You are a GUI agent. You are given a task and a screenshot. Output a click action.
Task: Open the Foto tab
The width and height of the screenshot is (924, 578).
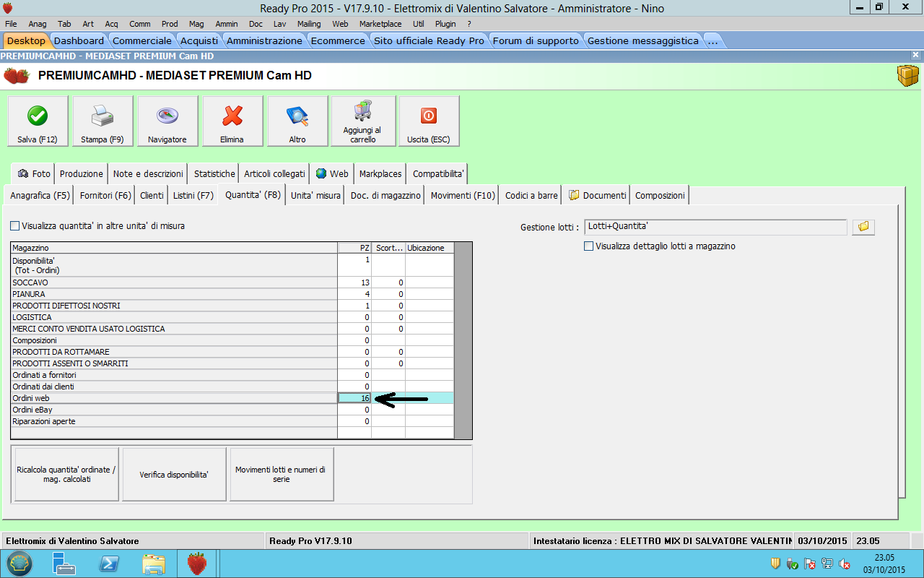[34, 174]
